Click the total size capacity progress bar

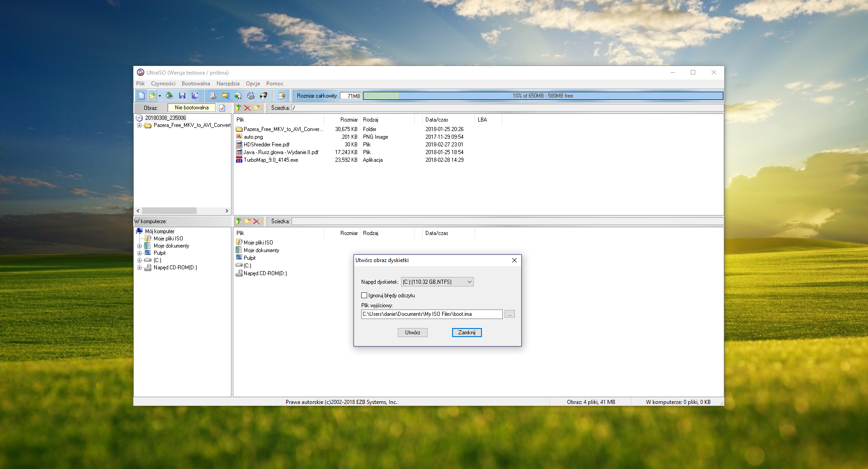542,96
